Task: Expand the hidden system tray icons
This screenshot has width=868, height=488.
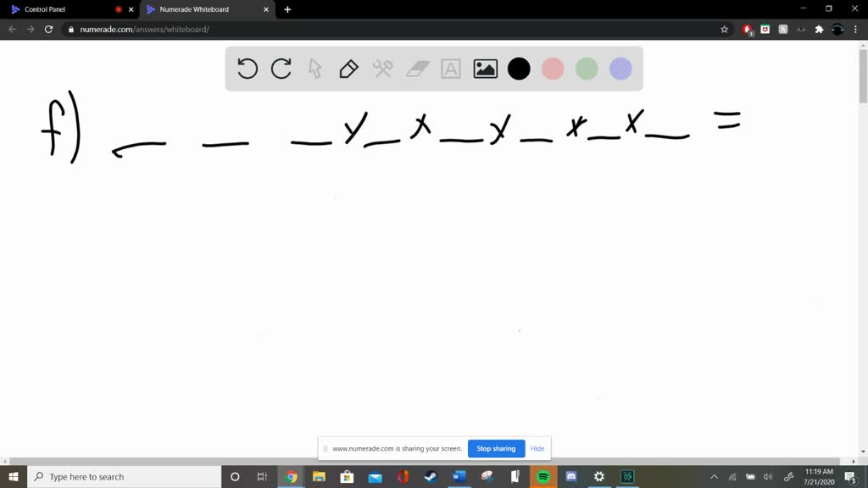Action: coord(715,476)
